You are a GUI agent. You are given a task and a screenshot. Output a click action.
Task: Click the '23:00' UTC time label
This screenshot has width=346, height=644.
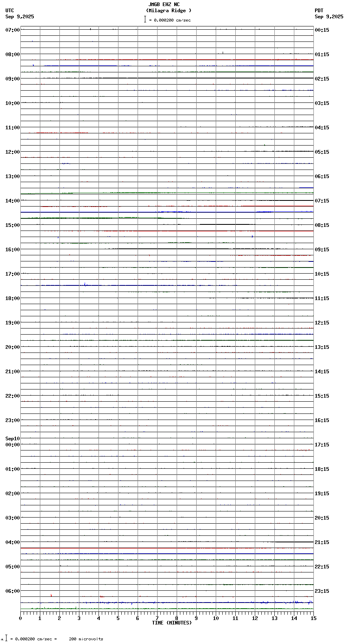[x=13, y=420]
